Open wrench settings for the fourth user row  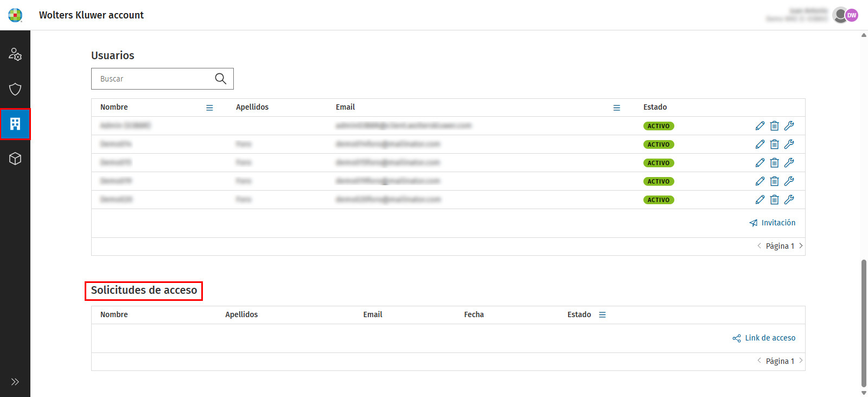pos(789,181)
